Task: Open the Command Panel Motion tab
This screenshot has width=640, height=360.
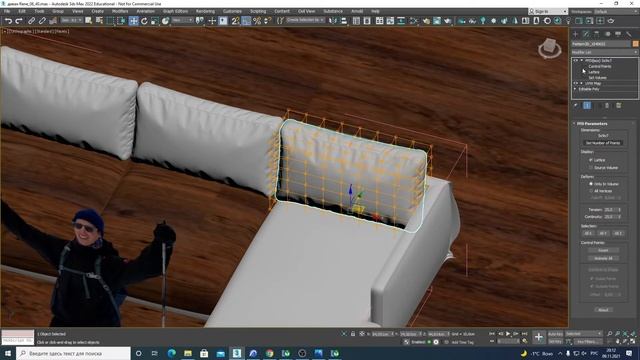Action: [x=607, y=34]
